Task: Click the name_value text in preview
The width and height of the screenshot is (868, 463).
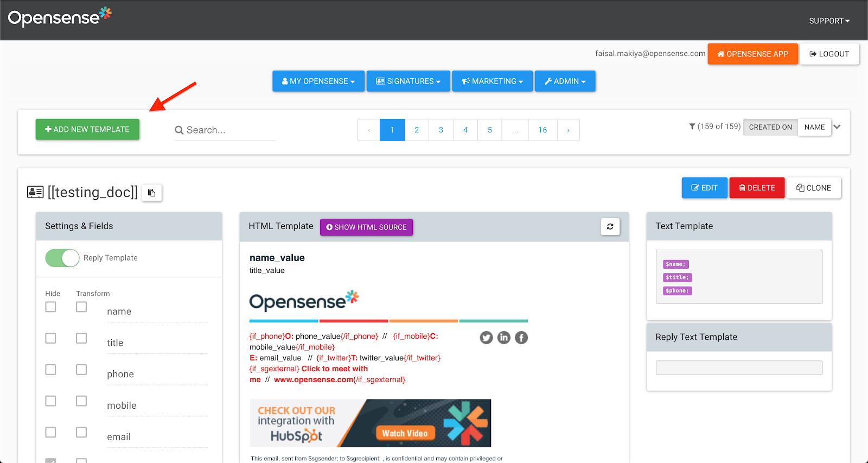Action: point(277,258)
